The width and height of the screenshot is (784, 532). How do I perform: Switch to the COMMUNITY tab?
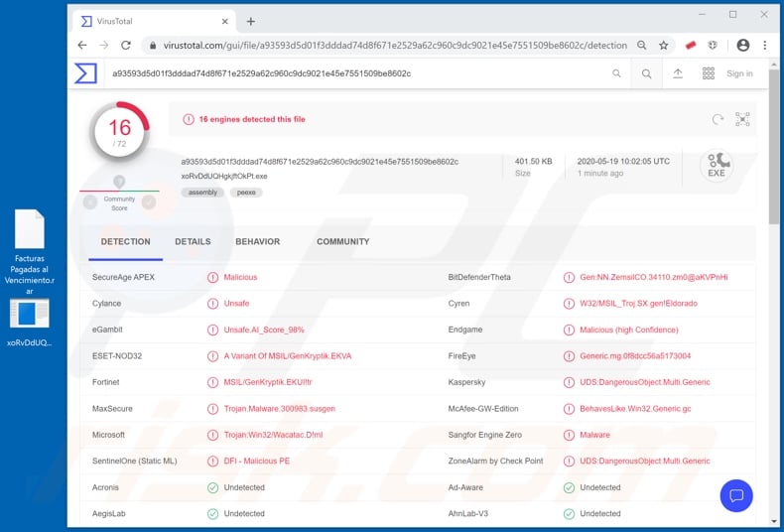343,242
